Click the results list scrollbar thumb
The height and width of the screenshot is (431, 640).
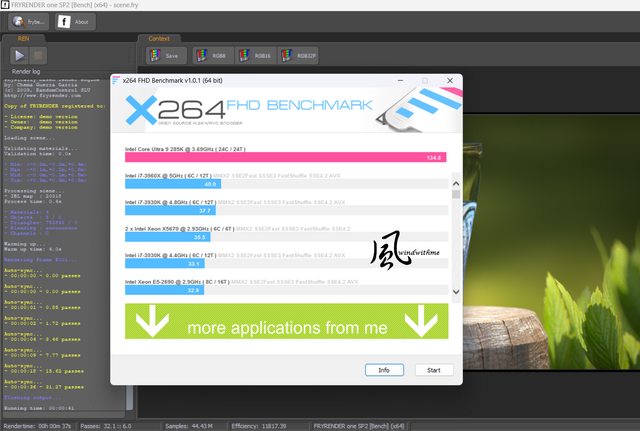(x=457, y=194)
